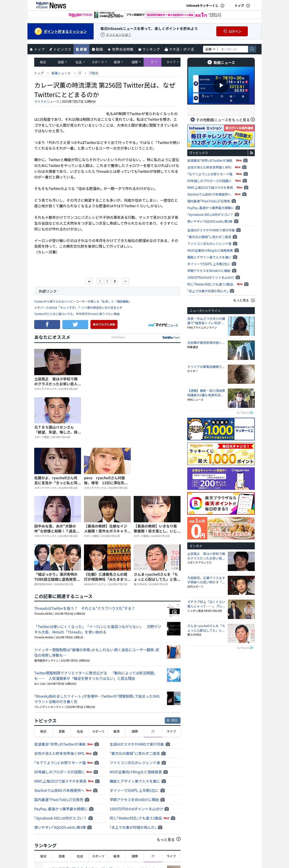Click the circled arrow next to header トップ
289x868 pixels.
248,6
